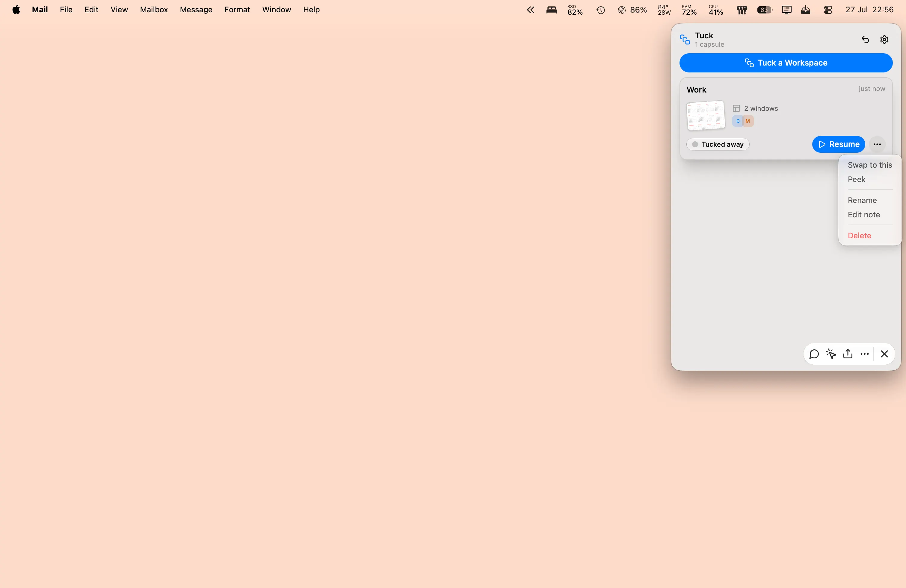906x588 pixels.
Task: Click the Tuck a Workspace button
Action: [x=786, y=63]
